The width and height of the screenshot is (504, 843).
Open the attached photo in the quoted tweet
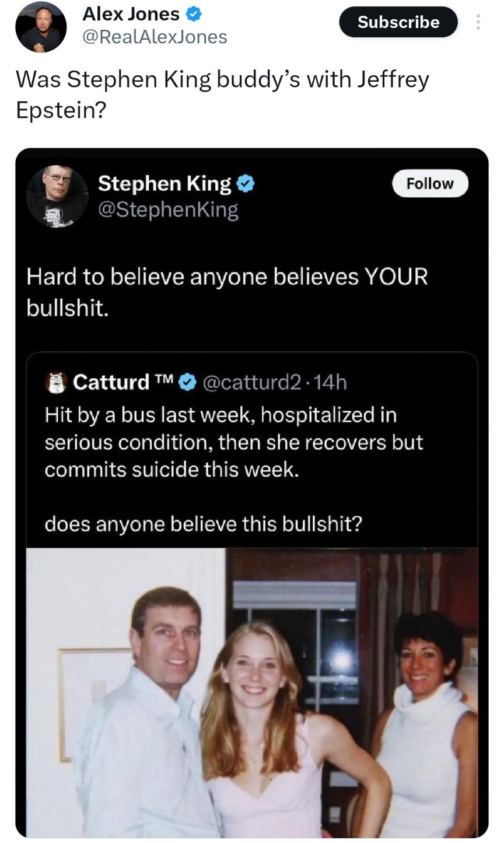click(x=251, y=692)
